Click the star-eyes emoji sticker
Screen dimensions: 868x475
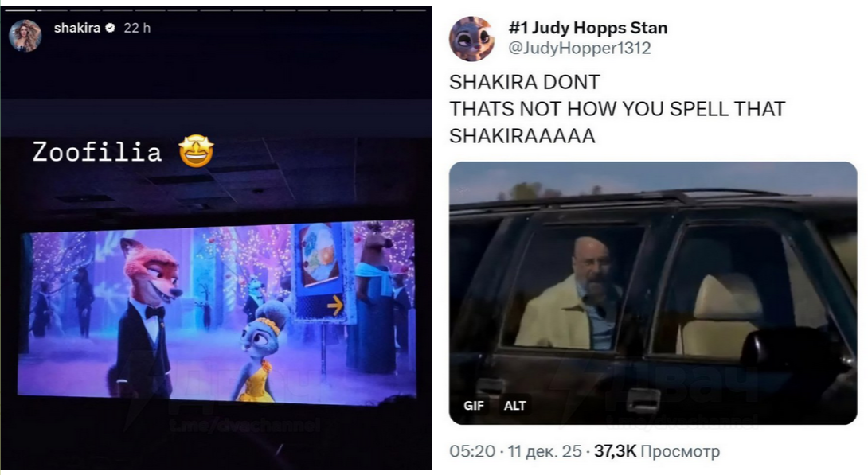tap(196, 150)
